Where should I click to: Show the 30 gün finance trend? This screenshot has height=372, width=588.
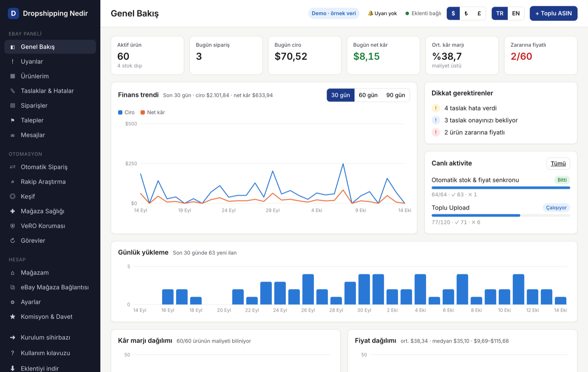(x=341, y=95)
